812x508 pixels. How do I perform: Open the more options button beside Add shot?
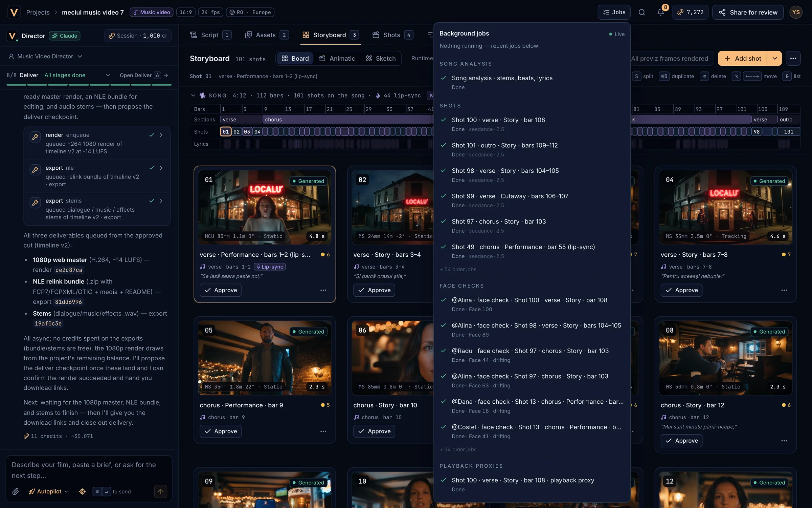coord(793,59)
